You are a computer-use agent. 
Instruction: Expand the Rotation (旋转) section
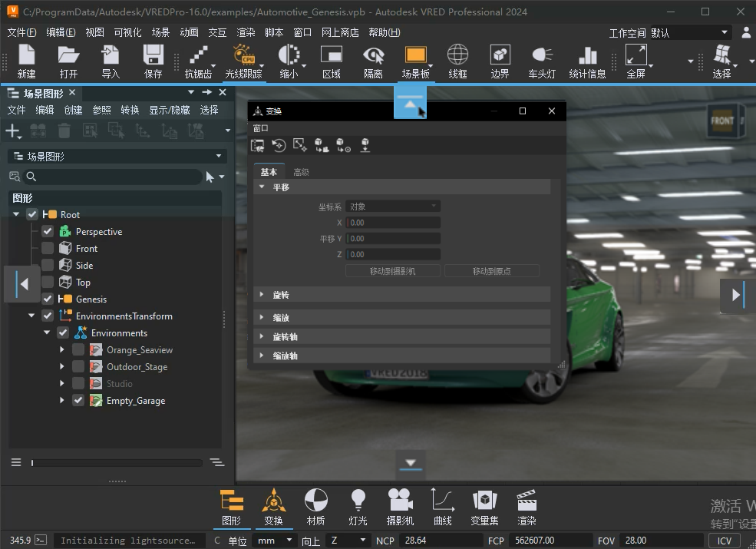tap(281, 295)
